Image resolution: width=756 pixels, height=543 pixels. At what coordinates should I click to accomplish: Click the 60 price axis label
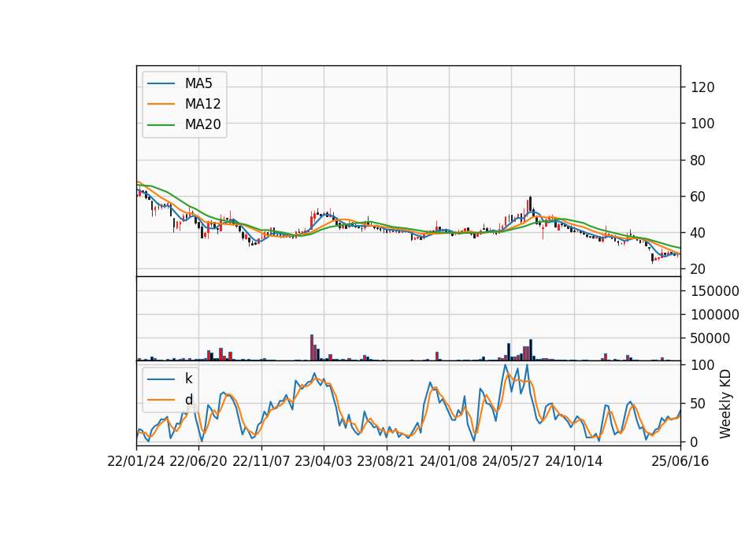point(699,197)
